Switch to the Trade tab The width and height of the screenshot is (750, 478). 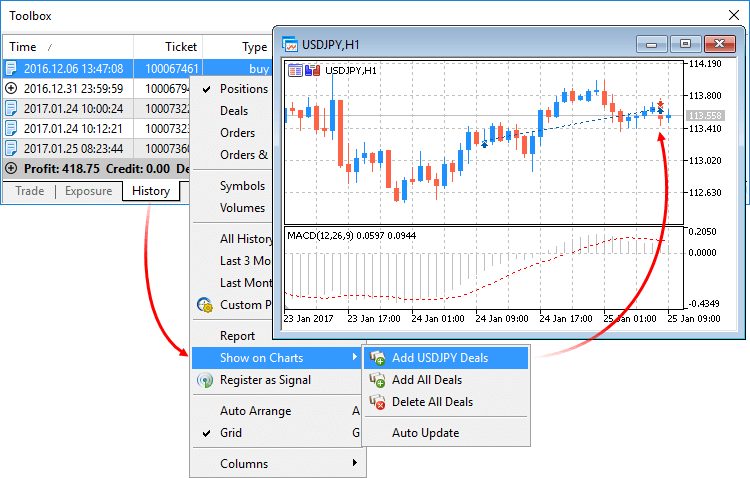pyautogui.click(x=30, y=191)
